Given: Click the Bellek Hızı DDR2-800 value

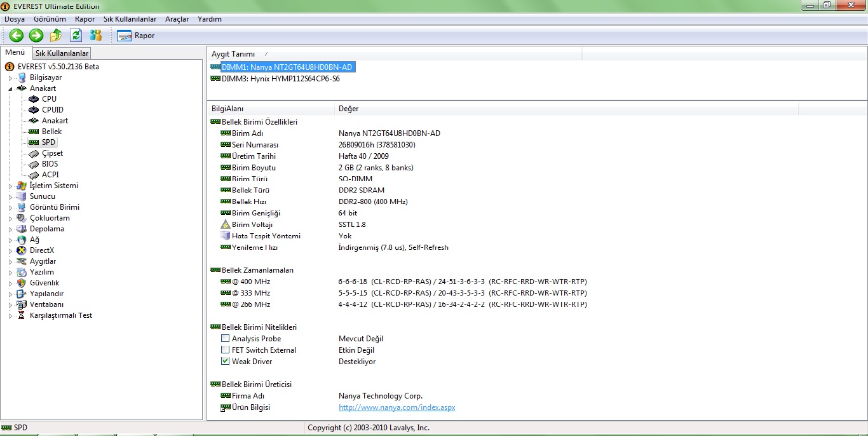Looking at the screenshot, I should tap(373, 201).
